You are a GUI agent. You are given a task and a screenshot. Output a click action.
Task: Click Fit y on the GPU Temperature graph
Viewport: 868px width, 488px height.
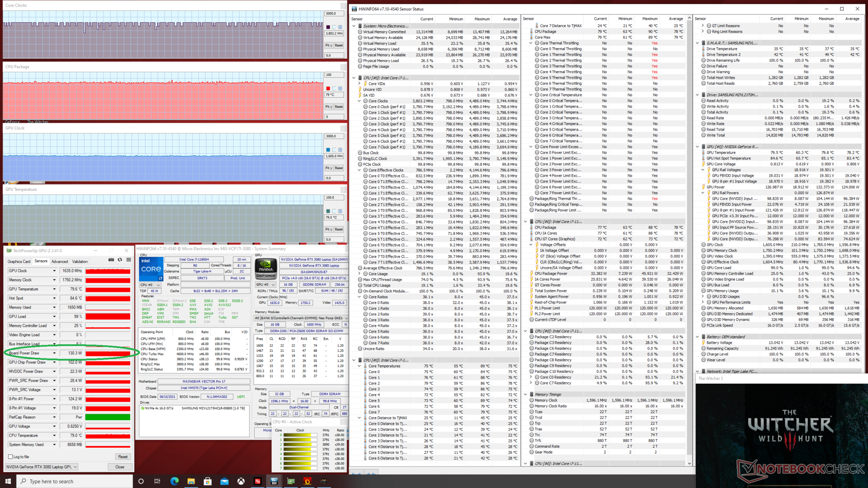pos(329,230)
